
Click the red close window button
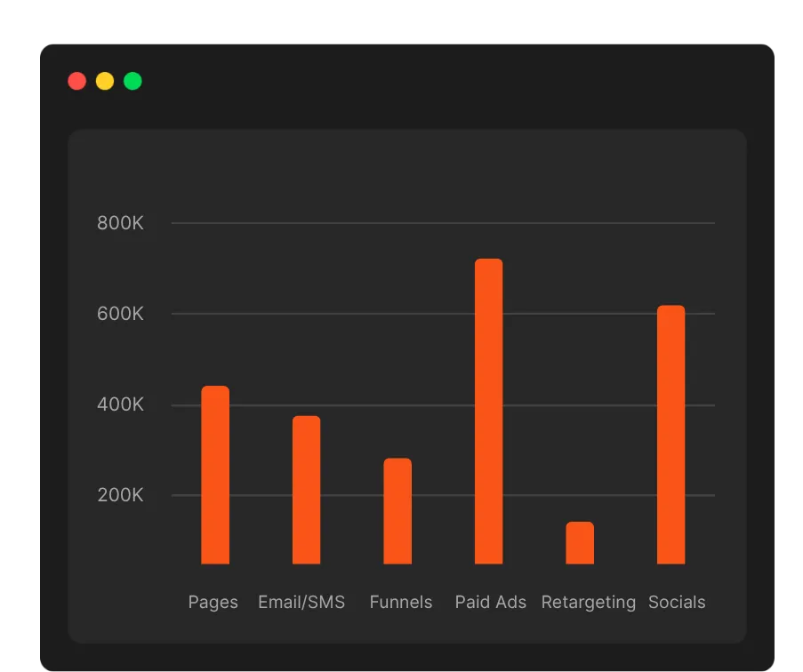click(76, 81)
